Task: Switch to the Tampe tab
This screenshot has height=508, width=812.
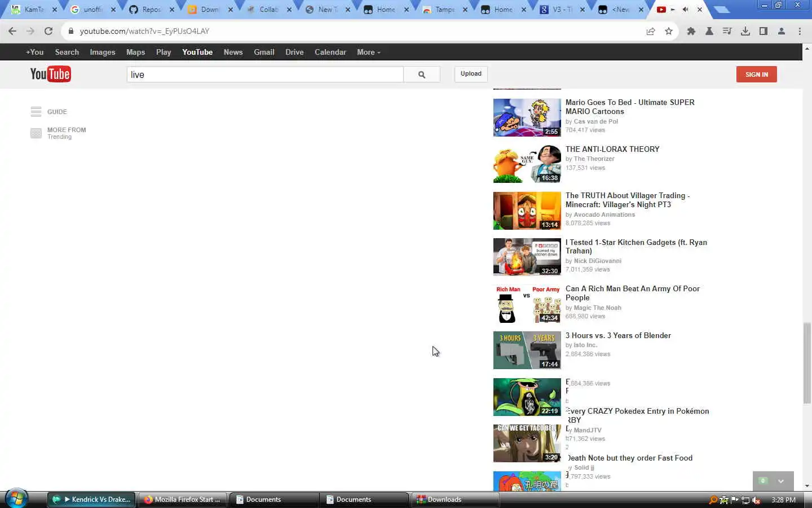Action: pyautogui.click(x=444, y=10)
